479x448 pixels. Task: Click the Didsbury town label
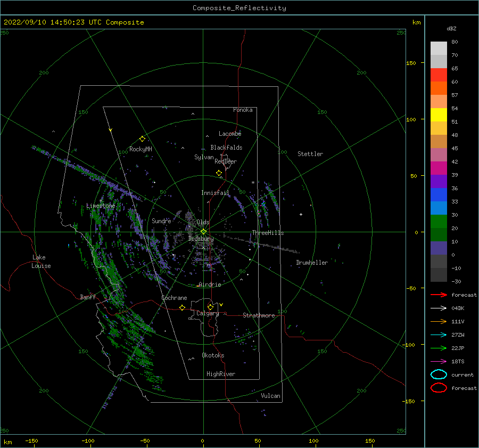pos(201,239)
